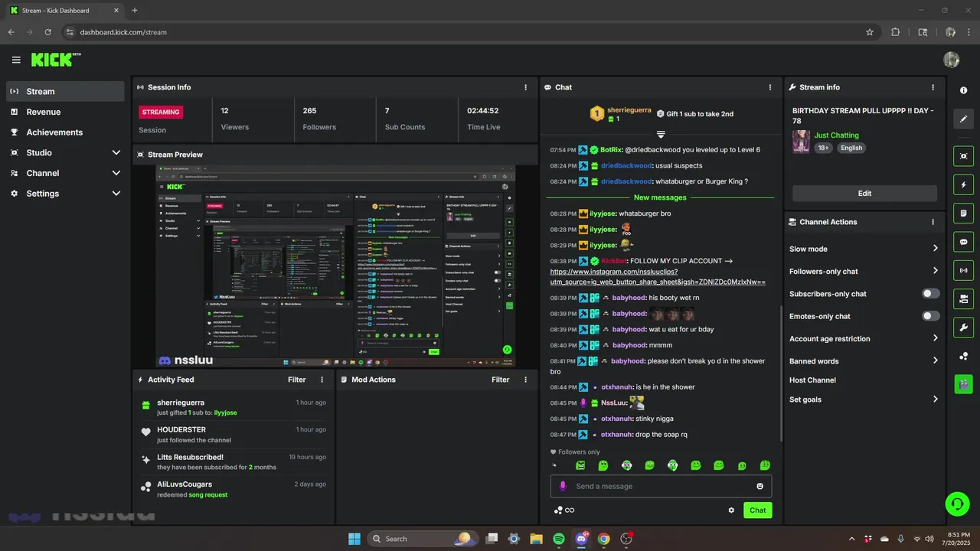This screenshot has height=551, width=980.
Task: Open Set goals options
Action: click(x=864, y=399)
